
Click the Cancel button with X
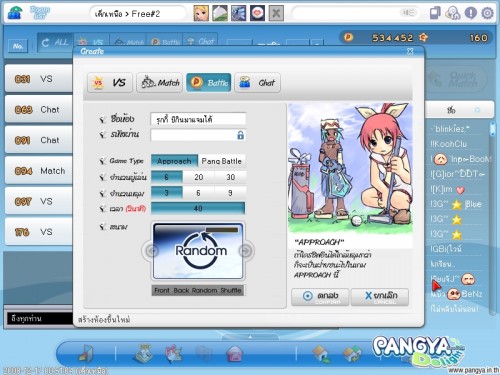tap(380, 297)
